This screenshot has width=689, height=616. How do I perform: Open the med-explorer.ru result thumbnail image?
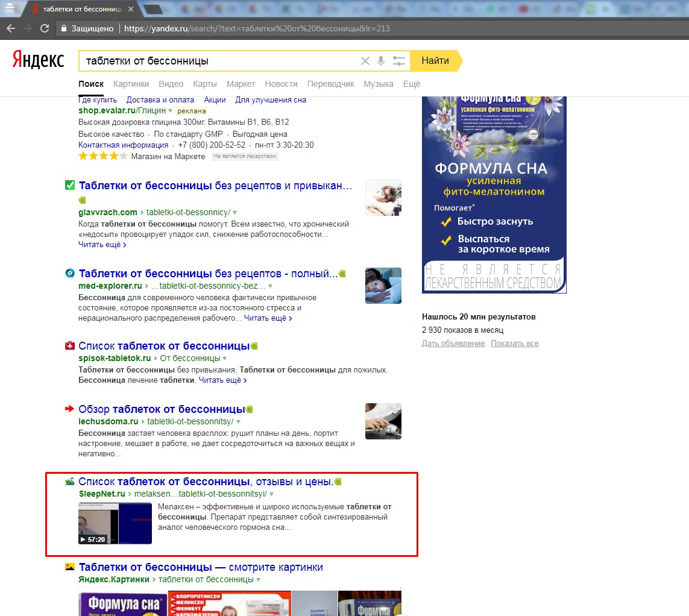[383, 286]
